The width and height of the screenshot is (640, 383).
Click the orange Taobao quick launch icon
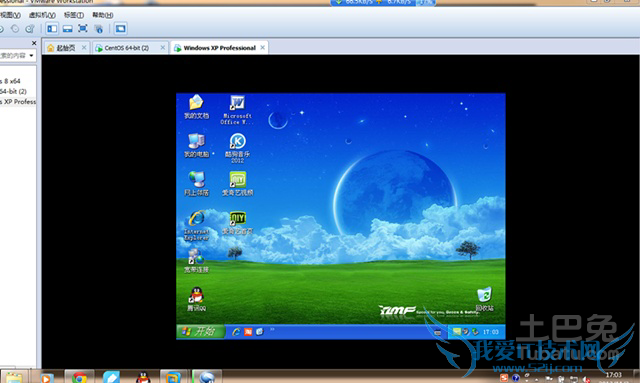(x=248, y=332)
